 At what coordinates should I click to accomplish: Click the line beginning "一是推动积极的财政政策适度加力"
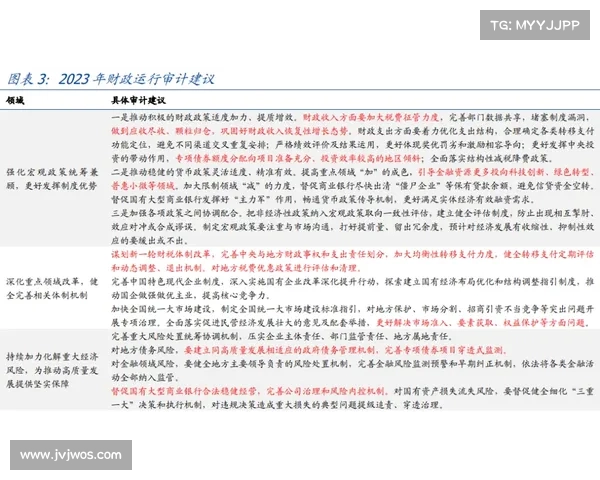[x=352, y=118]
